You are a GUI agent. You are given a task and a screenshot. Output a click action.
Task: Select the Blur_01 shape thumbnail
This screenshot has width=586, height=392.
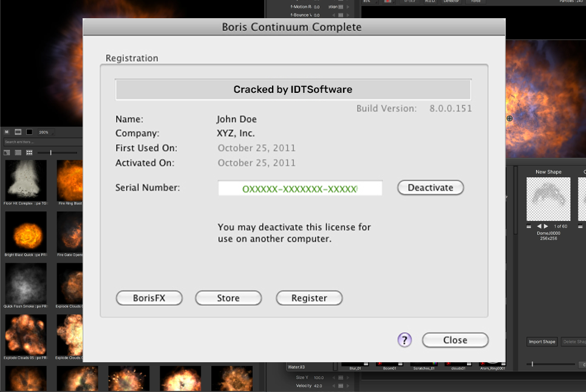click(x=355, y=365)
